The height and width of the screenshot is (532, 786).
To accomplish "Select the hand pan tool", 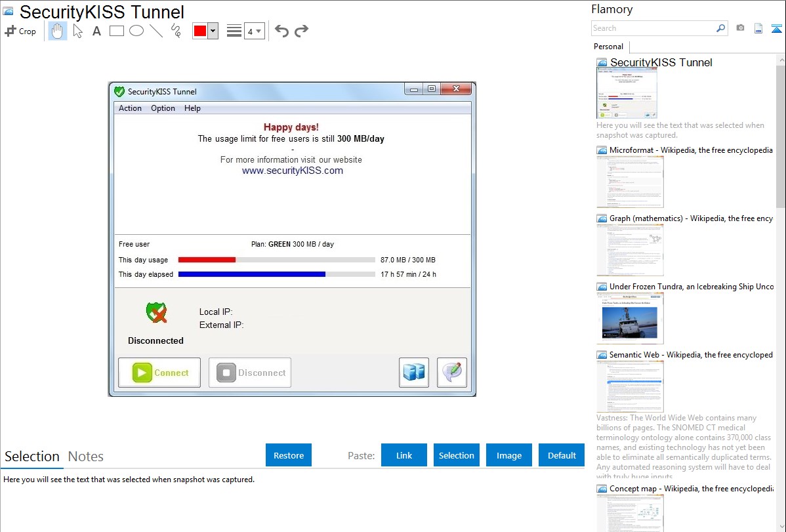I will click(57, 31).
